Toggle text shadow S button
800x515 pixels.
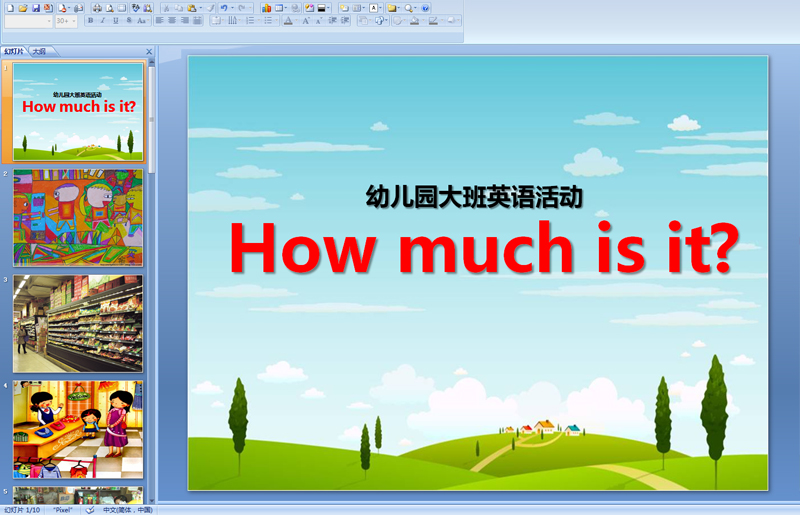[129, 20]
